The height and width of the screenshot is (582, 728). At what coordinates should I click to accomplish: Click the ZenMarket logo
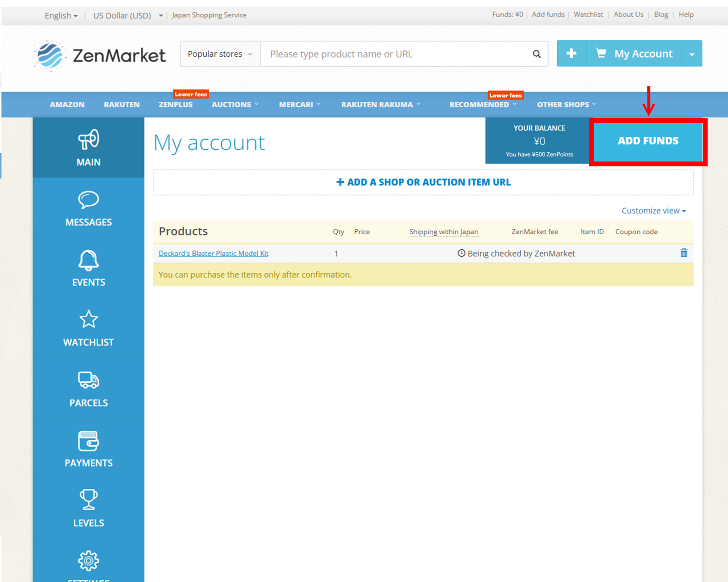point(100,55)
